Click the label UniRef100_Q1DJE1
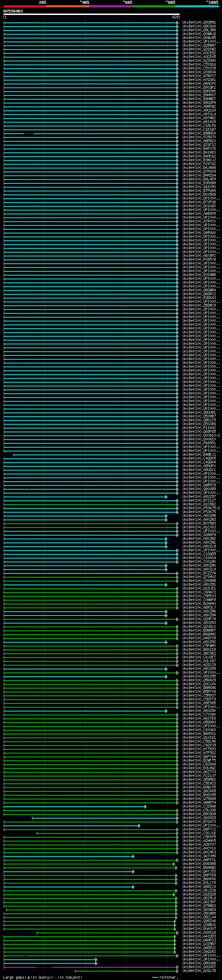Screen dimensions: 222x980 [x=199, y=588]
